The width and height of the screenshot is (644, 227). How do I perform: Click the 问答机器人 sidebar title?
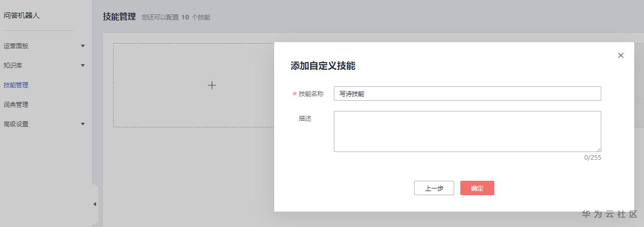click(22, 15)
